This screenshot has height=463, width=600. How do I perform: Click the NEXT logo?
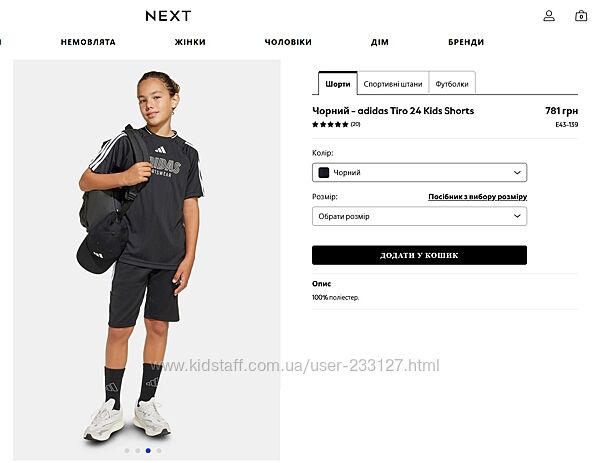pyautogui.click(x=168, y=16)
